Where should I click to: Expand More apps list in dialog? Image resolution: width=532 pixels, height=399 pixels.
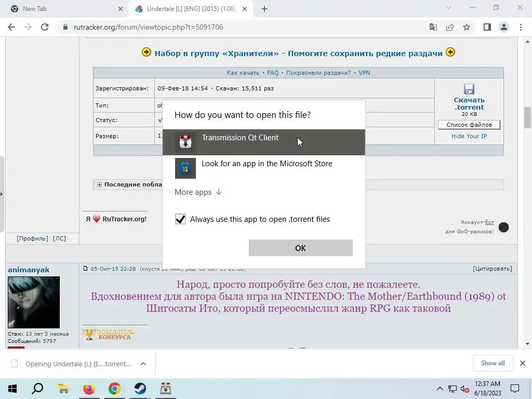click(x=198, y=192)
